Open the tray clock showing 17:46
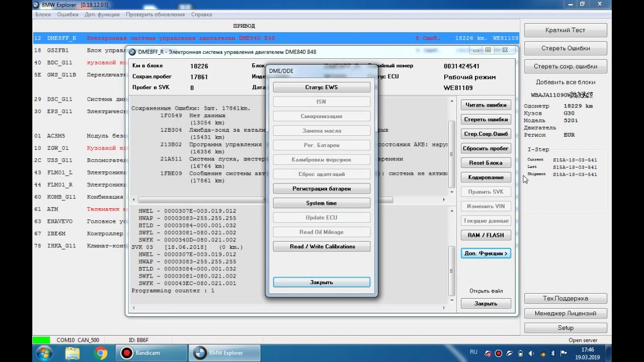644x362 pixels. [587, 353]
